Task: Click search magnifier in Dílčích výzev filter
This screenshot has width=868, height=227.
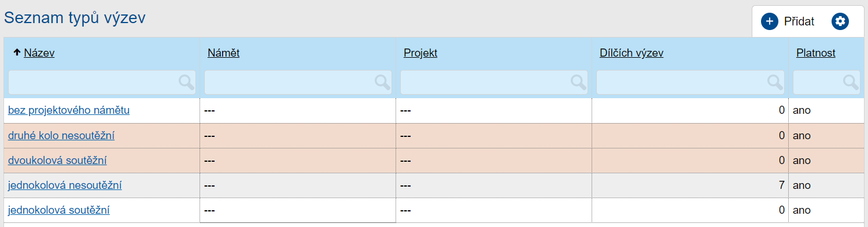Action: pyautogui.click(x=775, y=82)
